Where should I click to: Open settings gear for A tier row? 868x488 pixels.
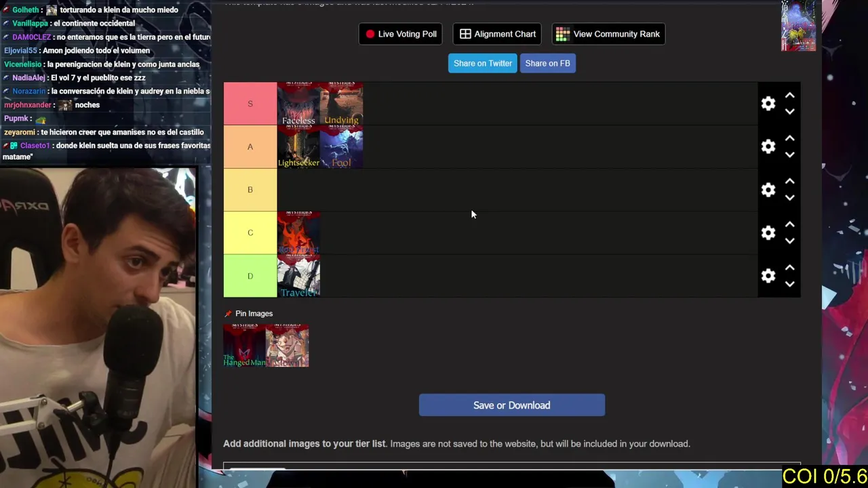(768, 146)
